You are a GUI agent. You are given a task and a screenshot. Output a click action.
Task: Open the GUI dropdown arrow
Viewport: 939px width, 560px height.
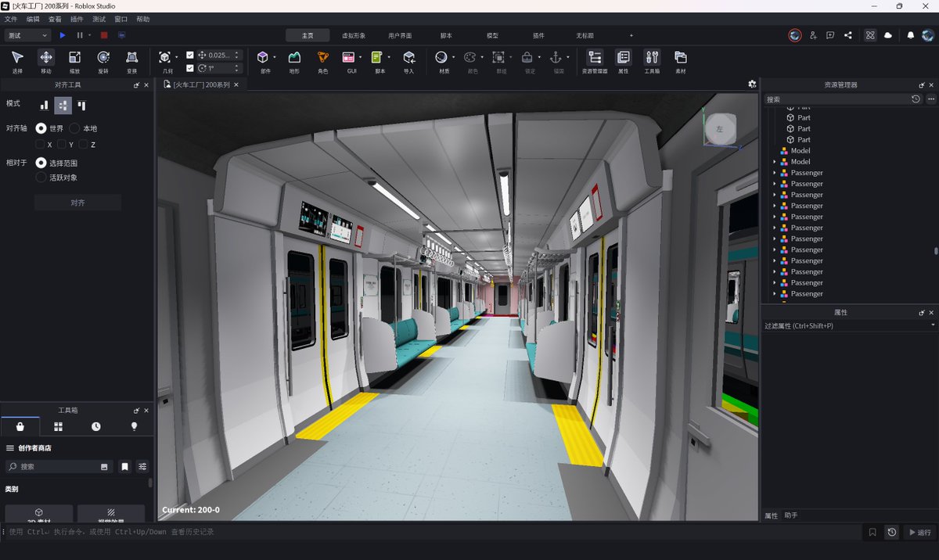pyautogui.click(x=360, y=57)
